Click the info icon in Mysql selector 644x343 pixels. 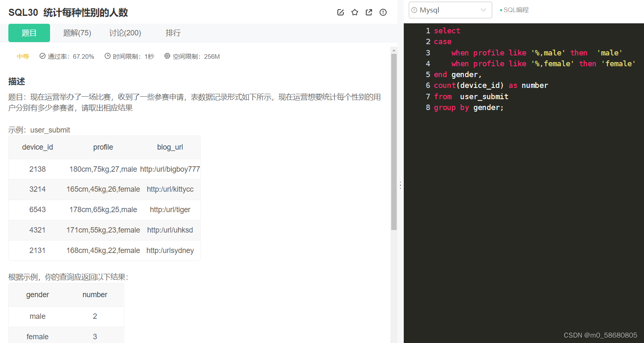click(x=414, y=10)
